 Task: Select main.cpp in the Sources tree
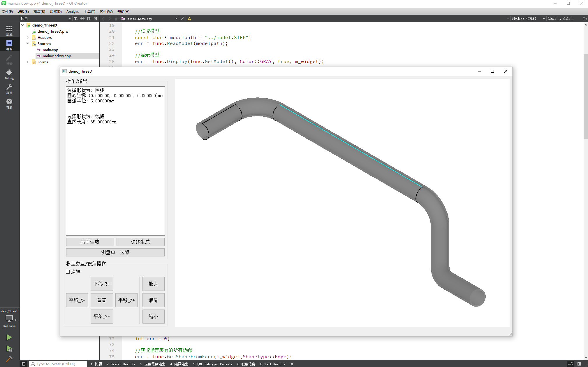tap(50, 50)
